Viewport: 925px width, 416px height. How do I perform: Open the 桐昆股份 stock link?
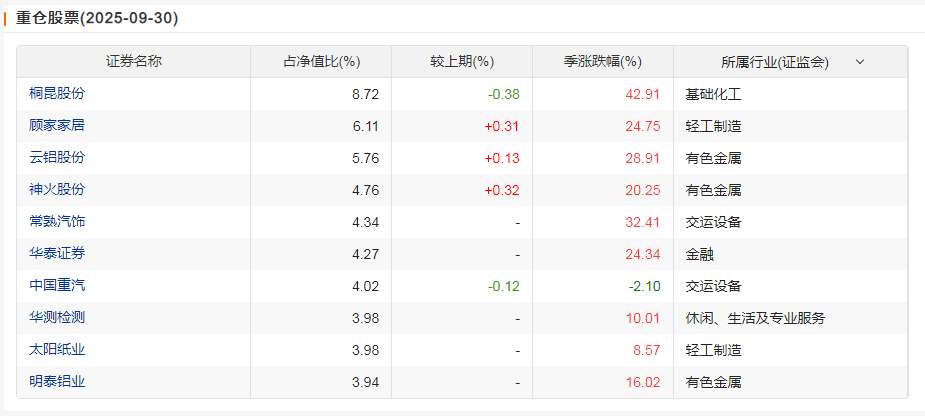point(57,93)
